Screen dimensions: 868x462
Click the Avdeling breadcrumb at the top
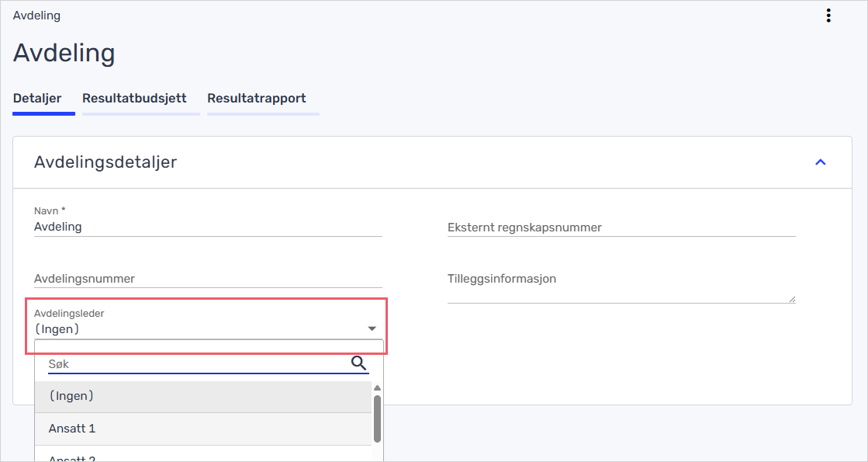point(36,16)
